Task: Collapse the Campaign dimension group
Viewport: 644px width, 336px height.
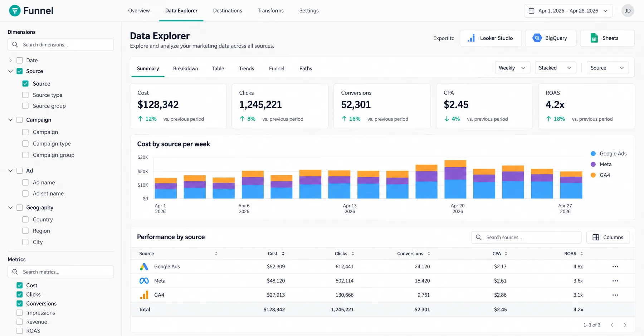Action: tap(10, 120)
